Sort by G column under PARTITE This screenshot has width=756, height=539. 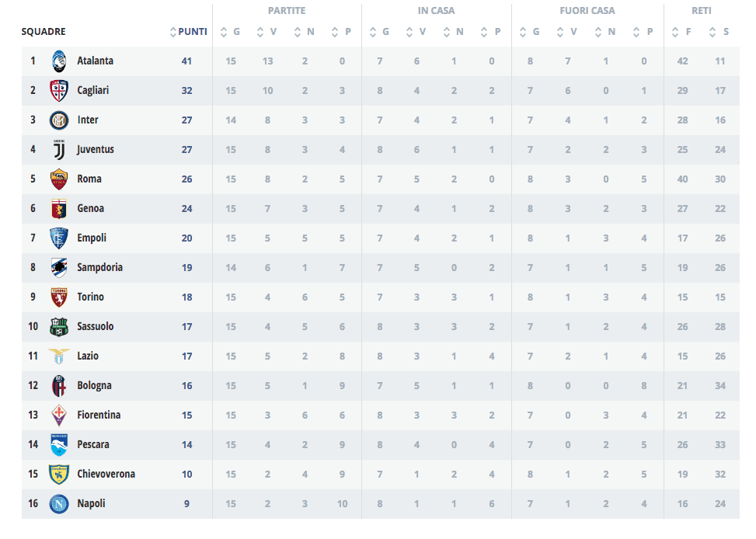[231, 32]
